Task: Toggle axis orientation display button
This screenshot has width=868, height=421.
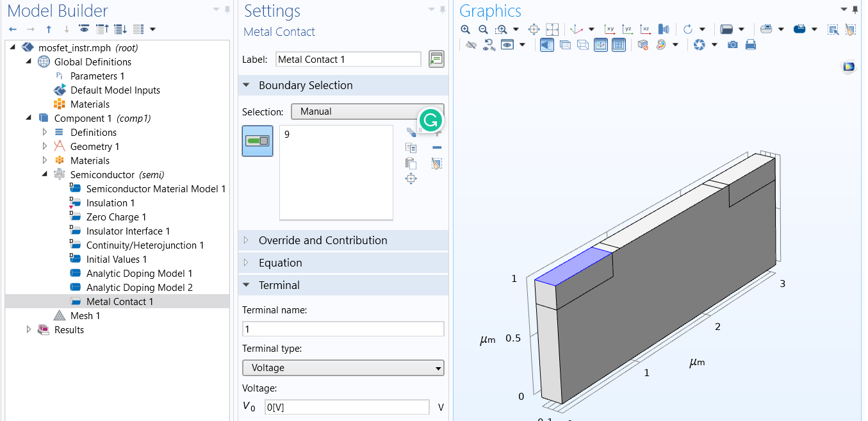Action: click(x=601, y=45)
